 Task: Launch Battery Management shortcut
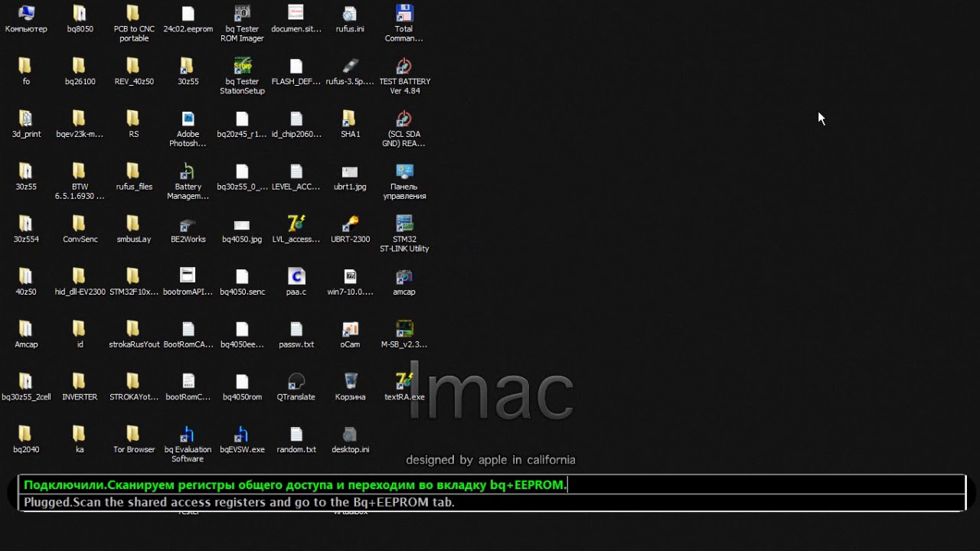[188, 181]
